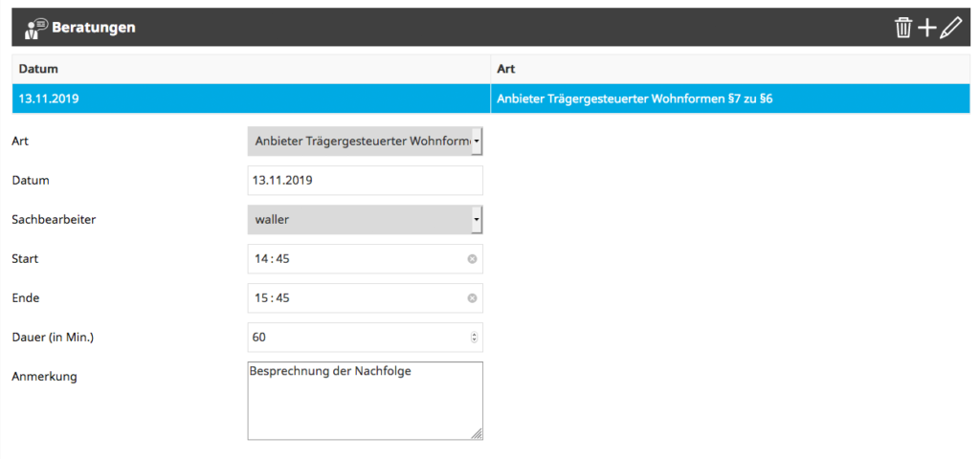Image resolution: width=980 pixels, height=459 pixels.
Task: Click the Beratungen header icon
Action: (35, 28)
